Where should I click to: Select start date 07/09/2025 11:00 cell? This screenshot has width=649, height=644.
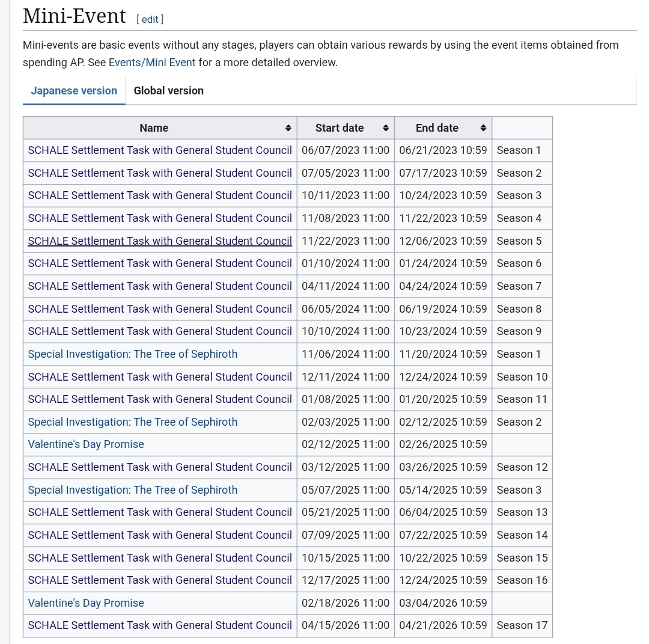346,535
